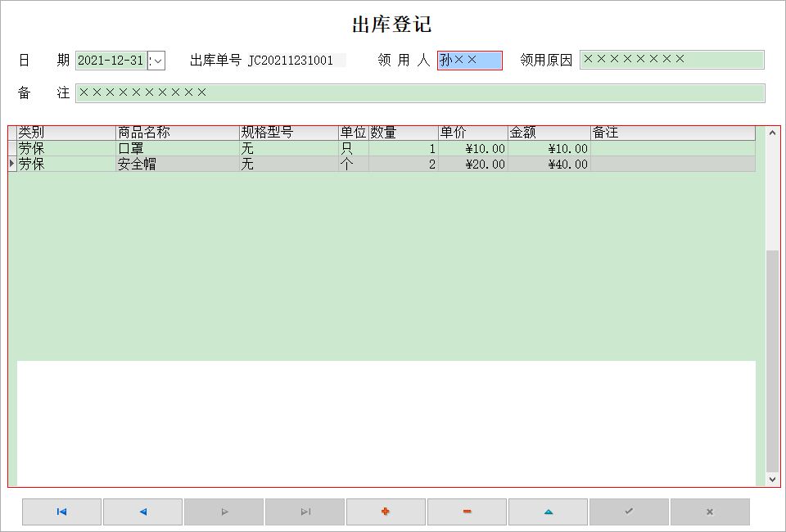Image resolution: width=786 pixels, height=532 pixels.
Task: Click the 单位 column header
Action: (x=354, y=133)
